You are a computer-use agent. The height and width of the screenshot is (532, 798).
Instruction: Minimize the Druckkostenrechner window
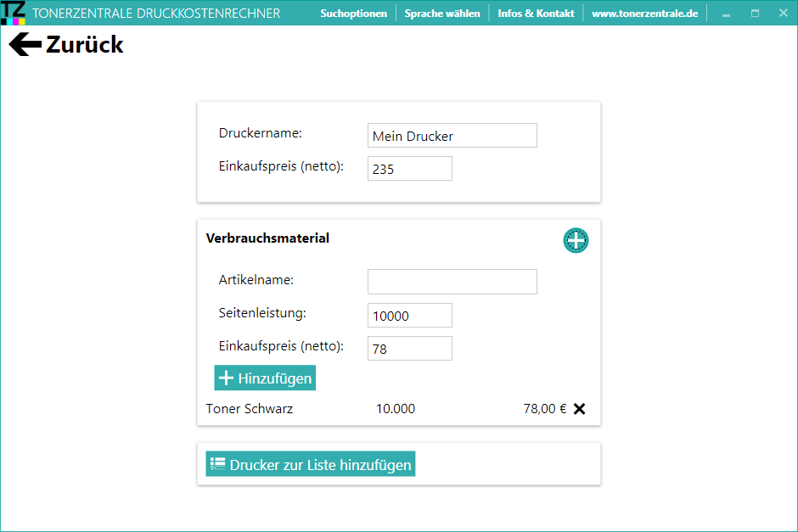point(726,13)
